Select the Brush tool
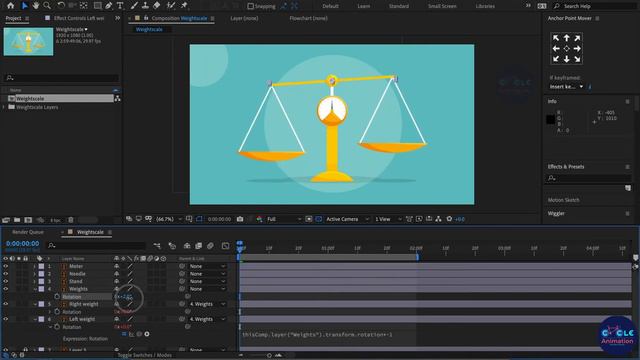This screenshot has height=360, width=640. (x=134, y=6)
